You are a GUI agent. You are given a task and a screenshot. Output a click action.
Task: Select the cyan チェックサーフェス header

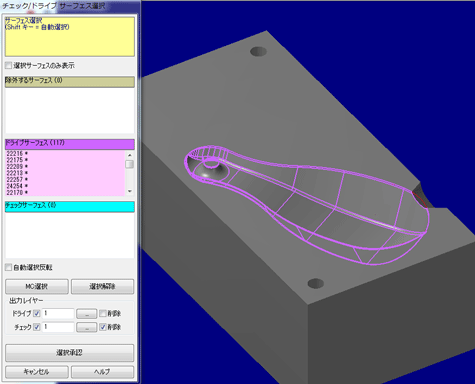click(x=70, y=206)
